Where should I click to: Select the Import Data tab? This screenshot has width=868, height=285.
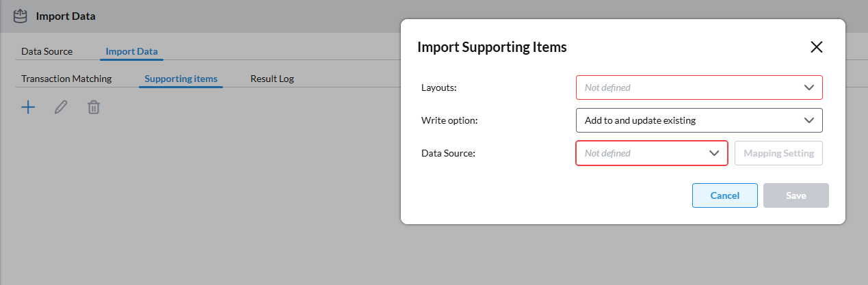[x=131, y=51]
